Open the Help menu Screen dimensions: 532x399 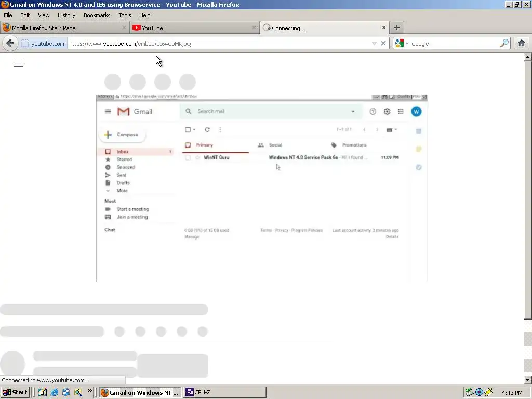tap(145, 15)
